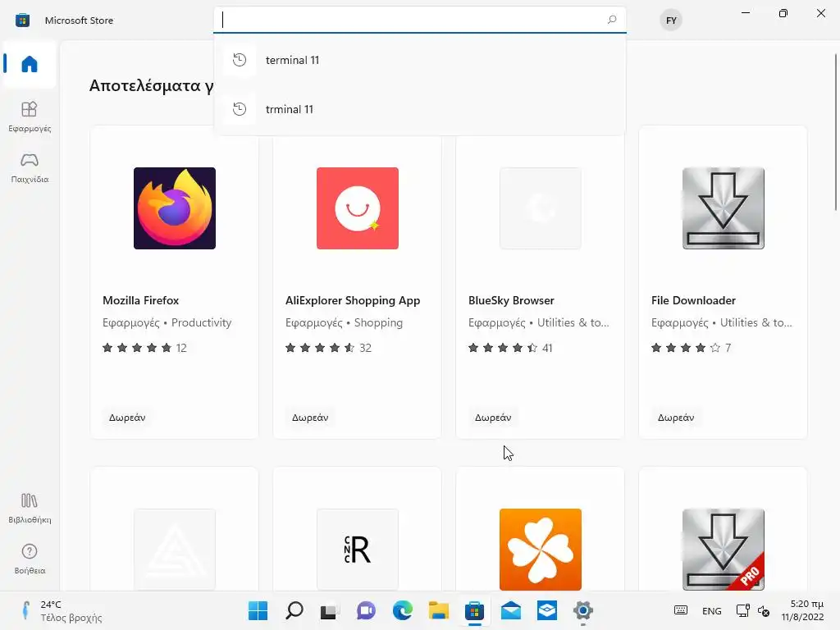Viewport: 840px width, 630px height.
Task: Open the Εφαρμογές (Apps) section
Action: 30,116
